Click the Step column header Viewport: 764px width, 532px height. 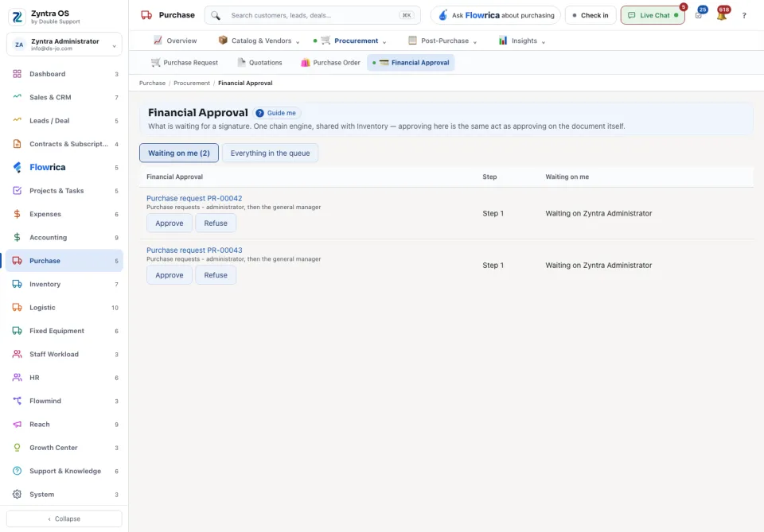489,177
